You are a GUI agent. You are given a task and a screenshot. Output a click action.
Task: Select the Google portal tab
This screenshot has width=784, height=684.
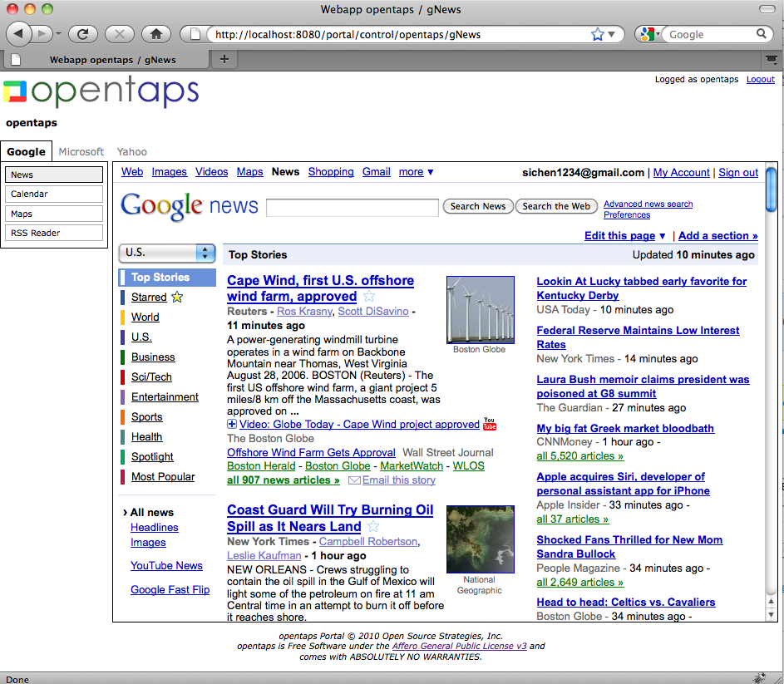[26, 151]
